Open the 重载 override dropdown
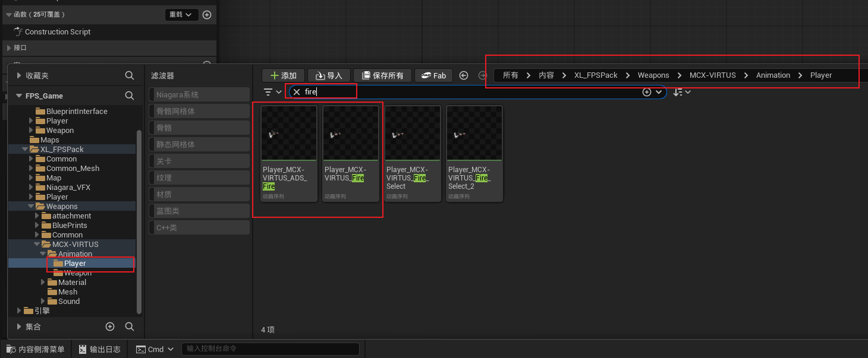Screen dimensions: 868x358 tap(181, 14)
